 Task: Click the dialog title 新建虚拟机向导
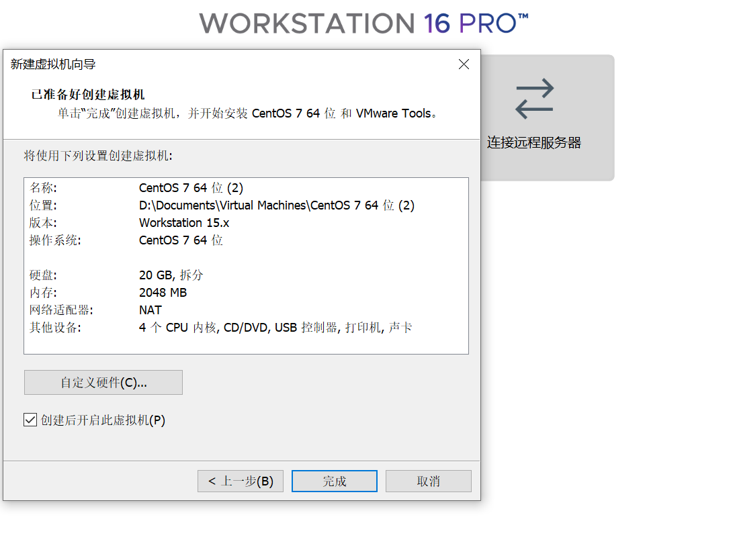(x=53, y=64)
